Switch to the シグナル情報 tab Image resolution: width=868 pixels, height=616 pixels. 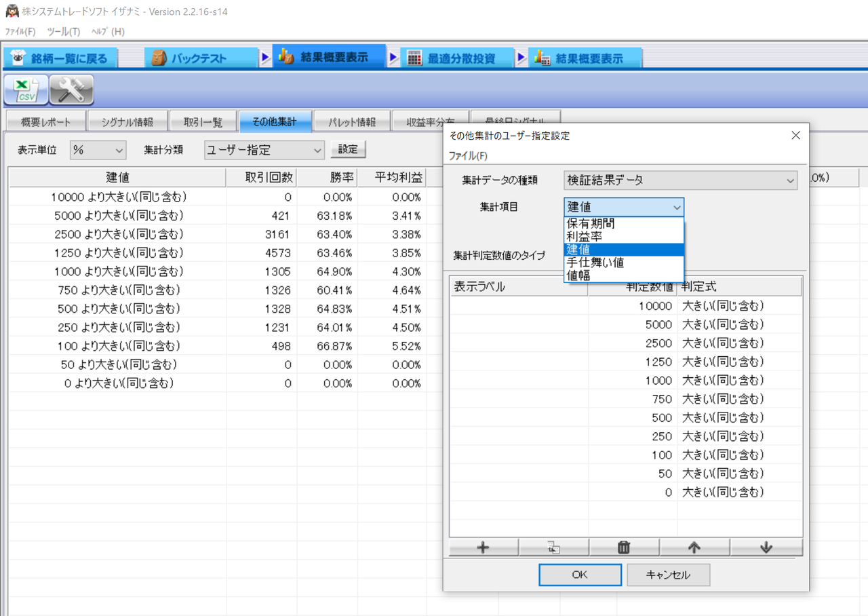(127, 122)
